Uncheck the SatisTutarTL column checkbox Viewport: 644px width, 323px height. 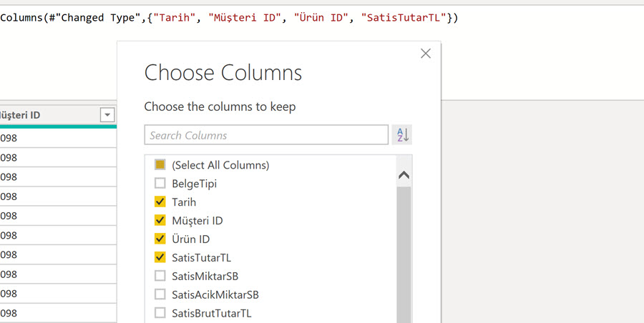point(160,257)
